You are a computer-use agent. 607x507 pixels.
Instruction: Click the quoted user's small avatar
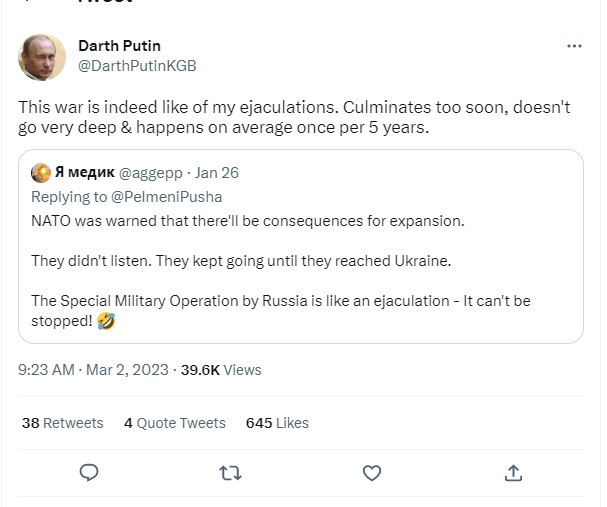pyautogui.click(x=41, y=173)
